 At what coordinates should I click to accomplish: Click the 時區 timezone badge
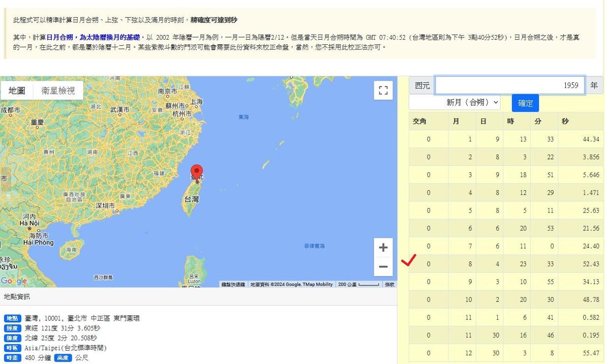(12, 348)
